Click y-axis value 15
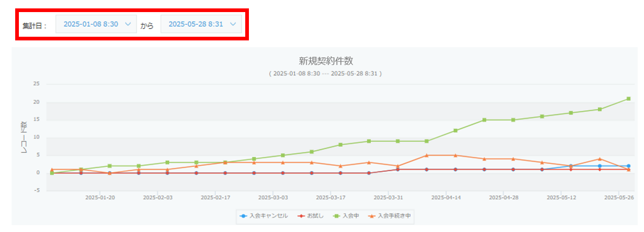Viewport: 644px width, 232px height. 36,120
